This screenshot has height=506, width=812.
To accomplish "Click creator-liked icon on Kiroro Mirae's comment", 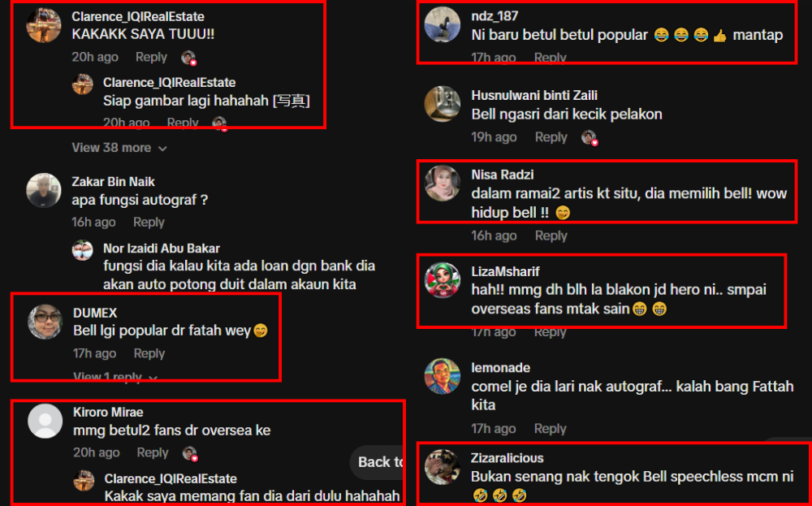I will click(190, 453).
